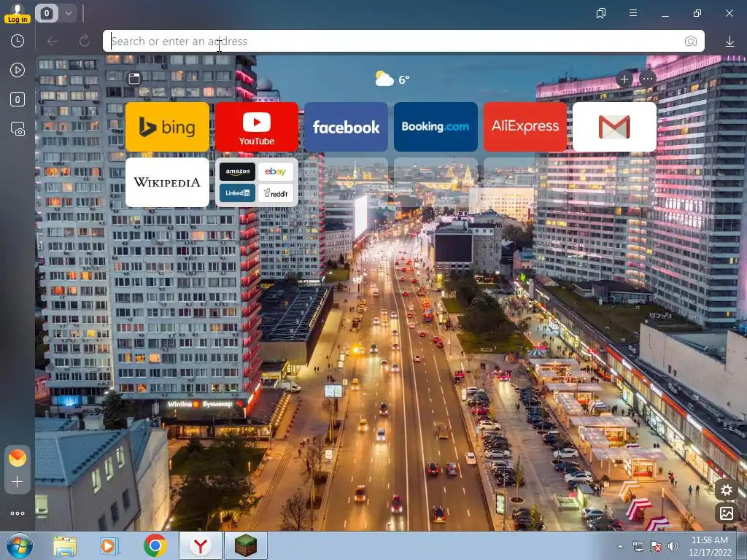Open the bookmarks icon in title bar
The height and width of the screenshot is (560, 747).
click(x=601, y=13)
